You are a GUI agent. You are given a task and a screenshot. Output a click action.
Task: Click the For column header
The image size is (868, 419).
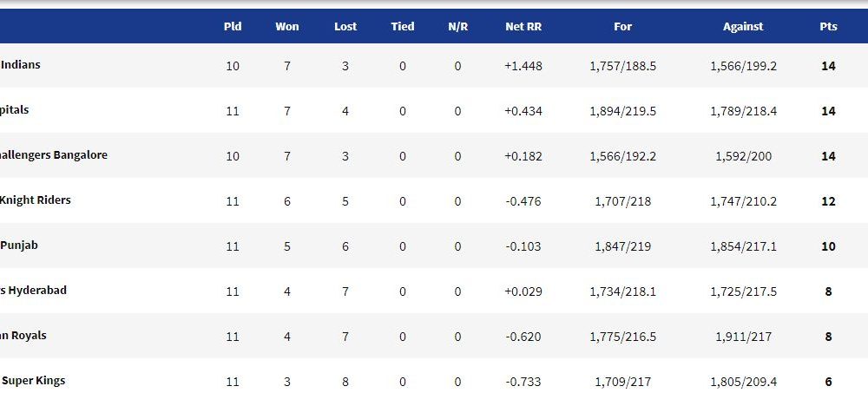[622, 26]
